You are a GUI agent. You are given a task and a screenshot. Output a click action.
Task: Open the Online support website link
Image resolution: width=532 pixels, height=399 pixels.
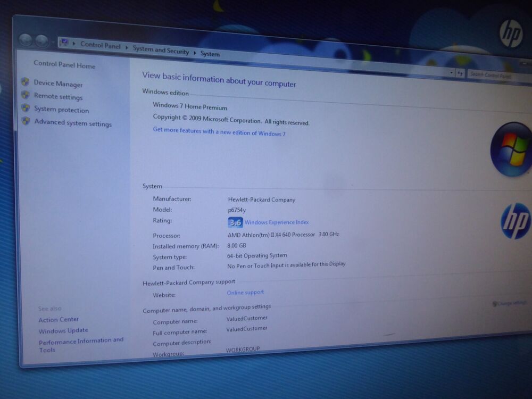point(245,292)
